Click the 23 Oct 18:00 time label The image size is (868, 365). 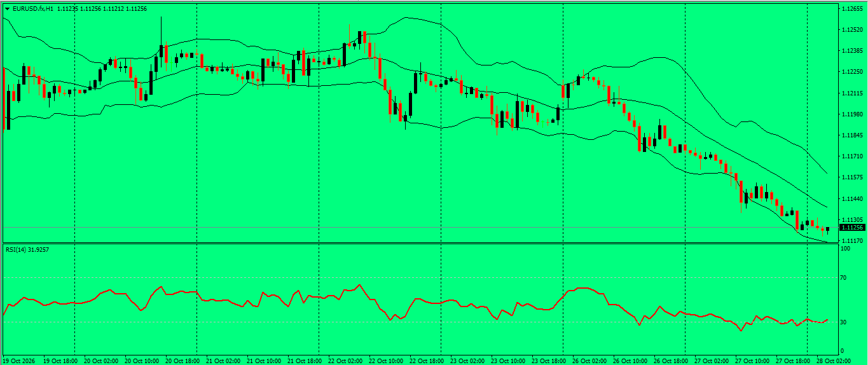click(549, 361)
